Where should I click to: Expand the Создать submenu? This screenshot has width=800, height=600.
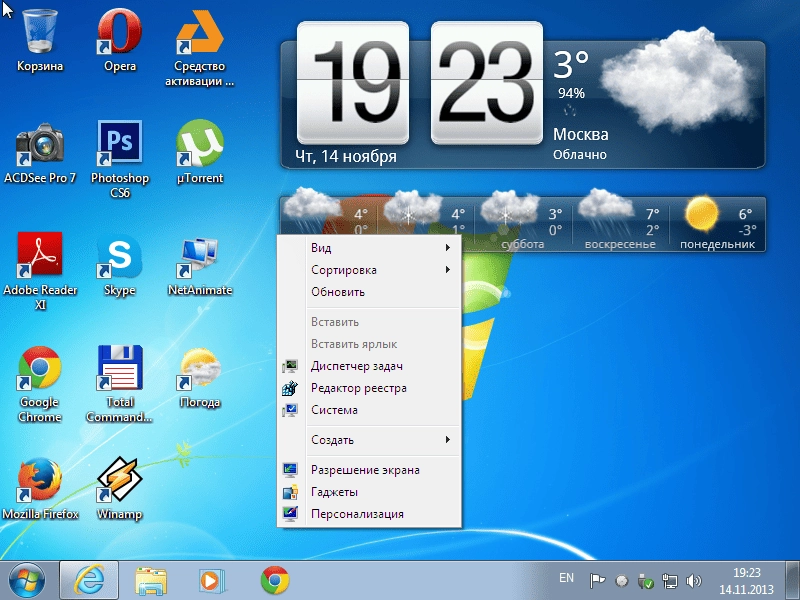[x=369, y=440]
